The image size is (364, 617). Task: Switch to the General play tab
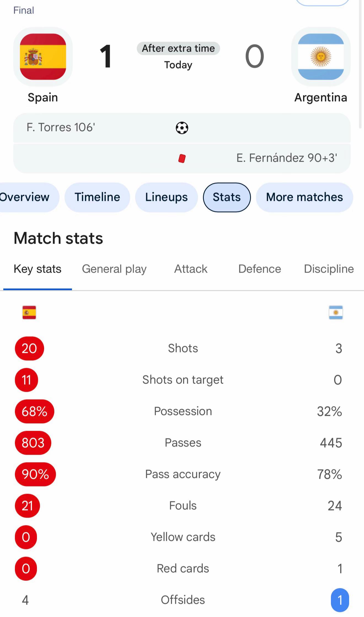tap(114, 269)
